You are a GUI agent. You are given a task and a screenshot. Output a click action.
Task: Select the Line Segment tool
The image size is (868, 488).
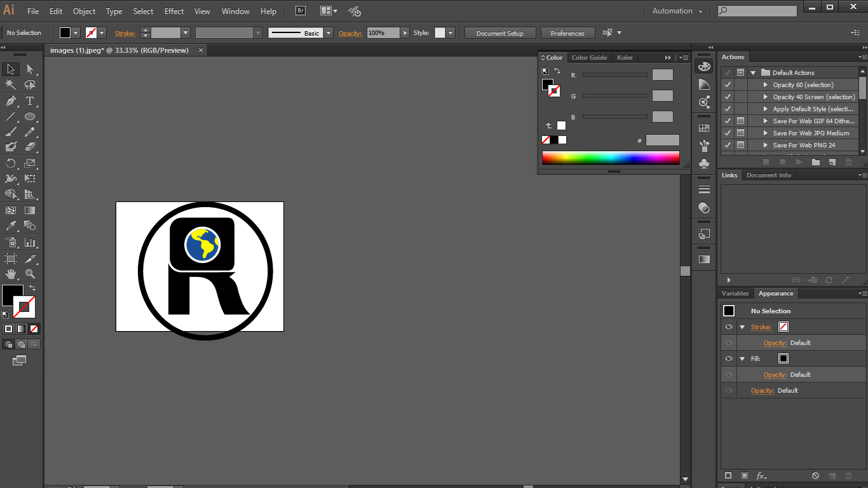[x=11, y=116]
